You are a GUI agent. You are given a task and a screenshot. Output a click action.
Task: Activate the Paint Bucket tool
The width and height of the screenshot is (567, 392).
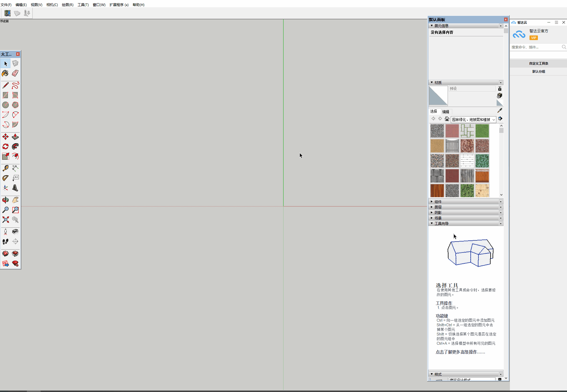pyautogui.click(x=5, y=73)
